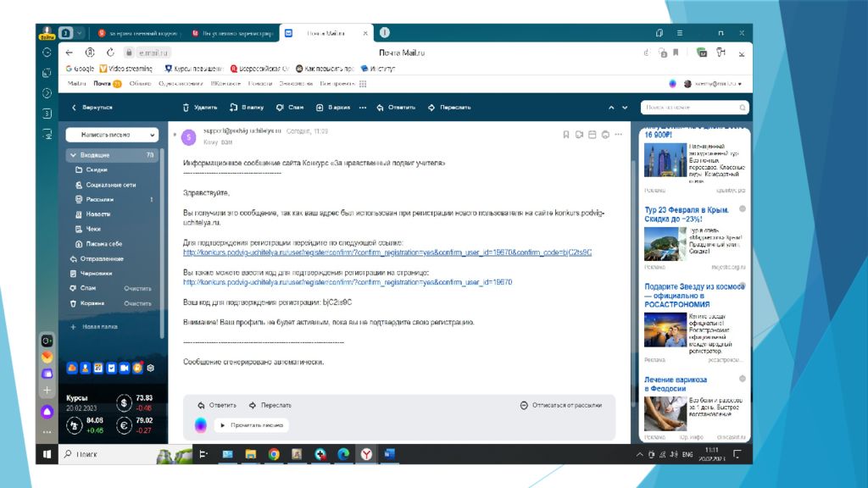Switch to the Почта Mail.ru browser tab
This screenshot has width=868, height=488.
(x=326, y=33)
